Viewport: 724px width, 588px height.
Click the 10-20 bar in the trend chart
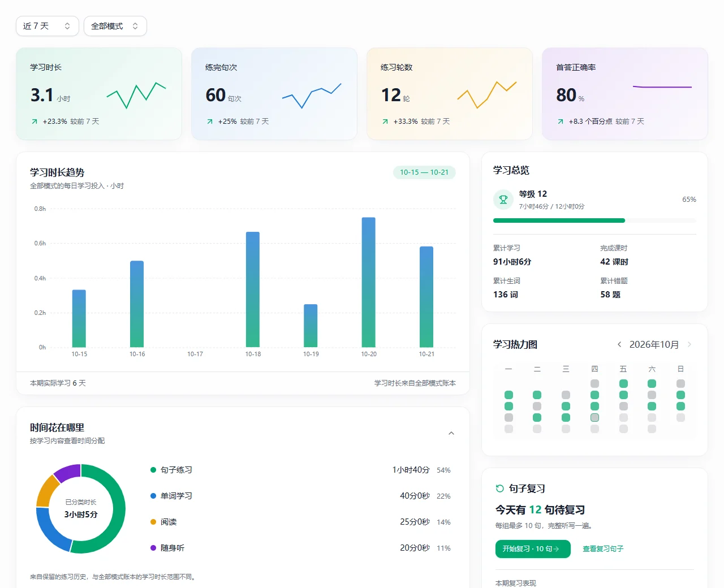pyautogui.click(x=369, y=282)
